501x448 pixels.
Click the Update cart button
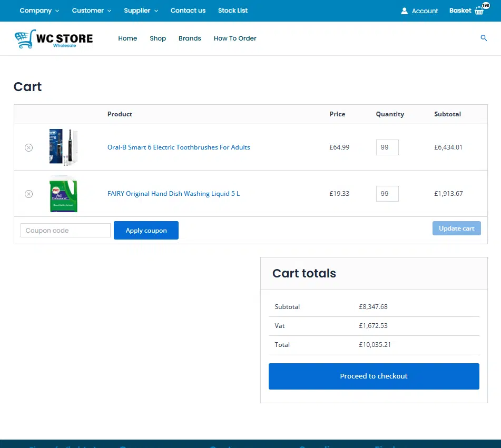[x=456, y=228]
